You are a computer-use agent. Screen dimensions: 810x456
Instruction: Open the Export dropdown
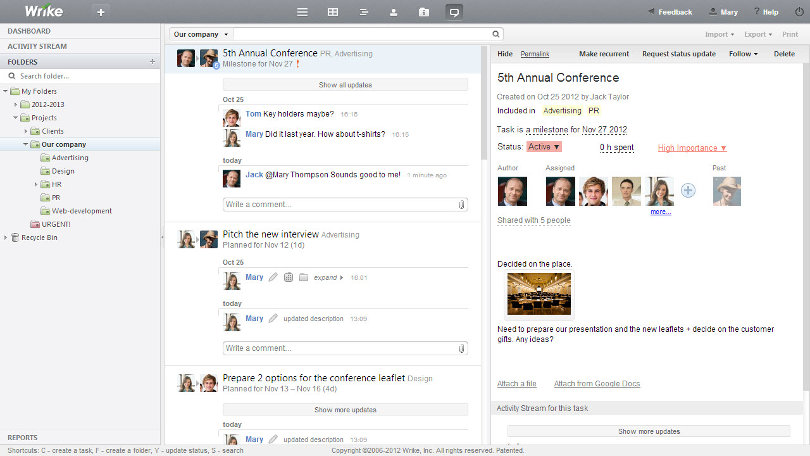click(x=758, y=34)
